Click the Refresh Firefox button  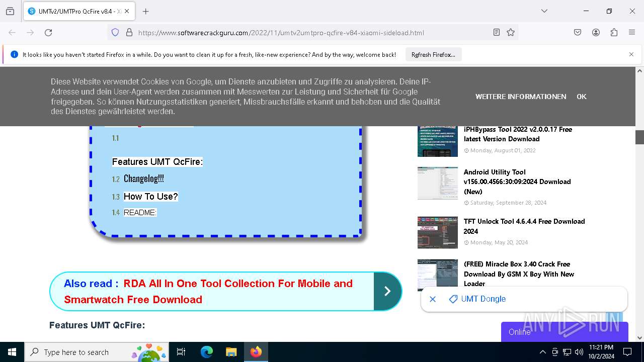pos(433,54)
